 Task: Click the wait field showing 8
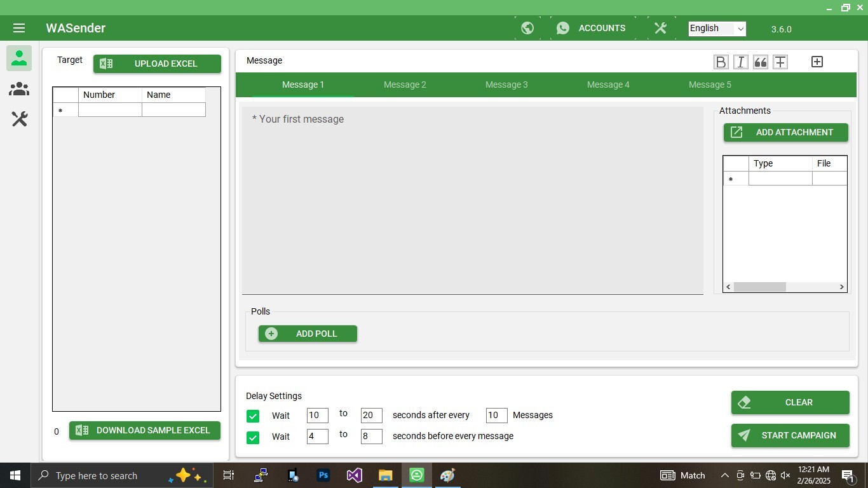[371, 437]
